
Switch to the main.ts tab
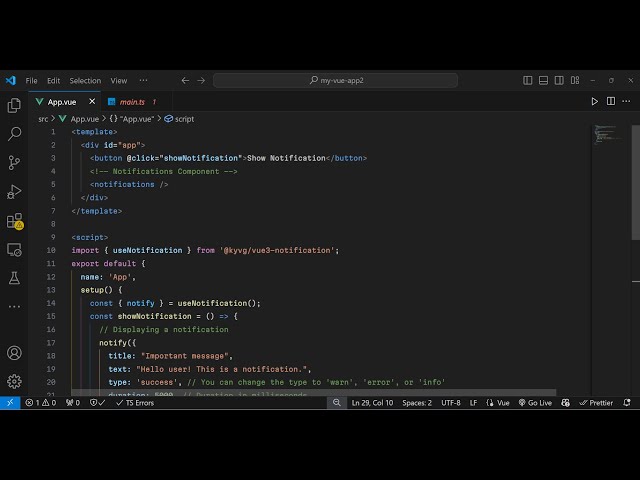pyautogui.click(x=132, y=101)
